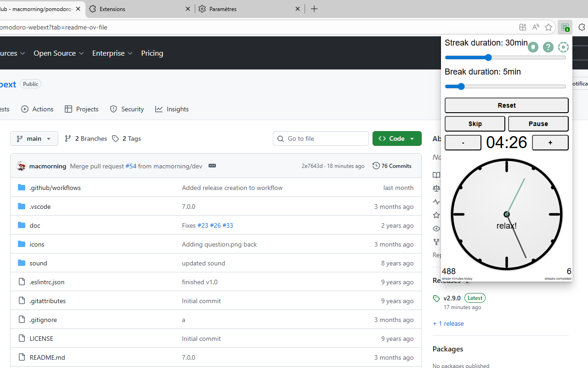This screenshot has height=368, width=588.
Task: Open the .gitattributes file
Action: click(47, 301)
